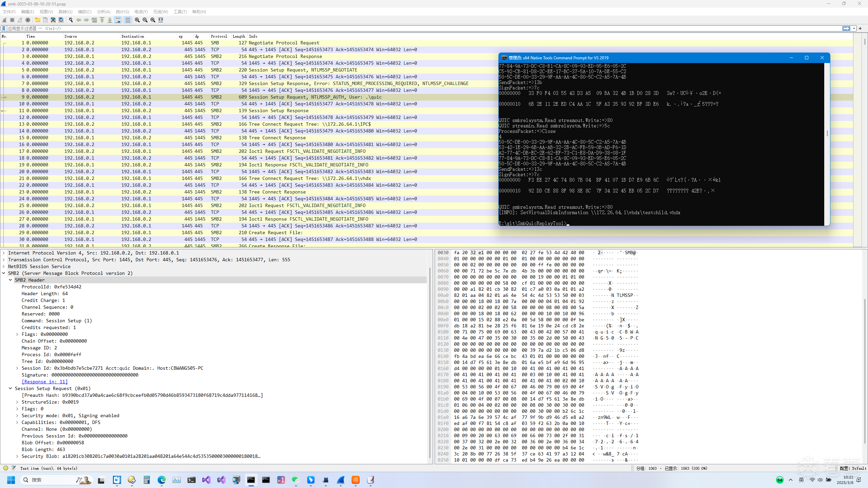The width and height of the screenshot is (868, 488).
Task: Click the find packet magnifier icon
Action: point(71,20)
